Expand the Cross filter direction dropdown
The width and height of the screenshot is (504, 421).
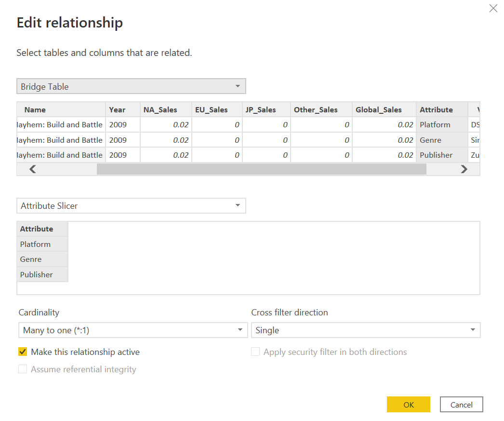pos(366,330)
